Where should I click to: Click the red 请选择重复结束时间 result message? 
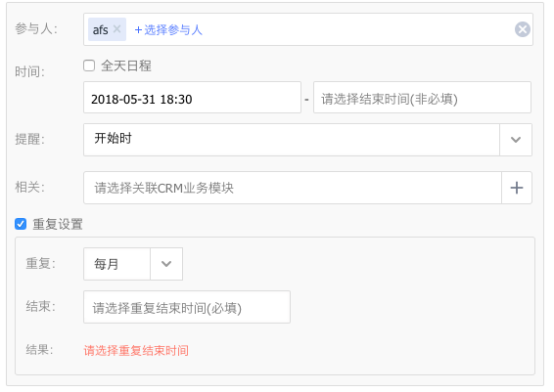pos(136,351)
